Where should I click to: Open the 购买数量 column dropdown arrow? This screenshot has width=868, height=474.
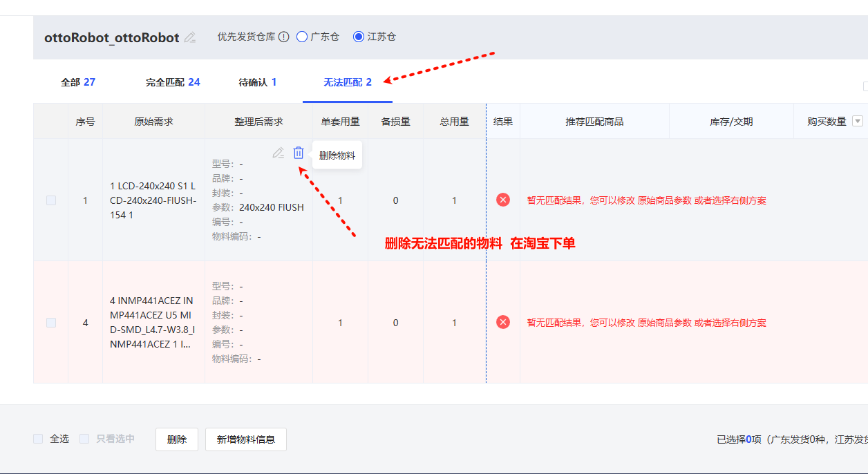[858, 122]
